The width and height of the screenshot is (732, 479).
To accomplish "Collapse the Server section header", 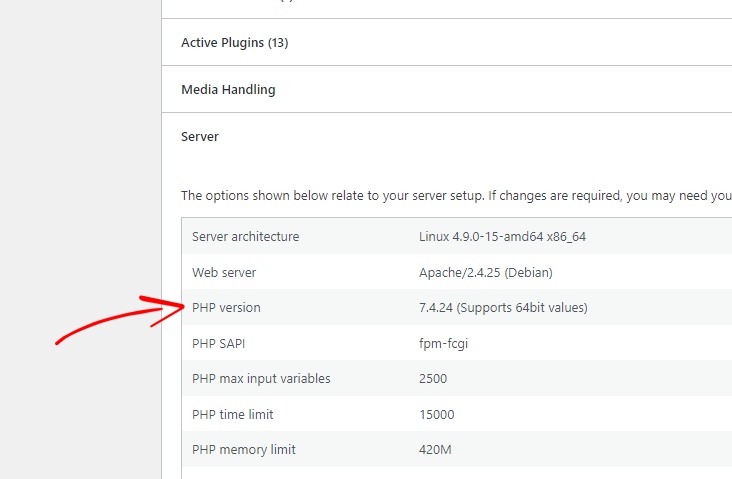I will click(200, 137).
